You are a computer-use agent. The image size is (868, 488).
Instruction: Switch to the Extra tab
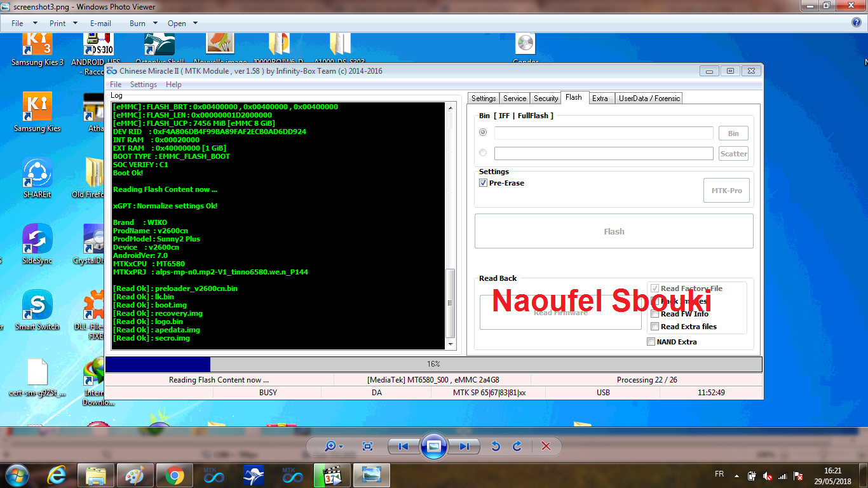pyautogui.click(x=600, y=98)
